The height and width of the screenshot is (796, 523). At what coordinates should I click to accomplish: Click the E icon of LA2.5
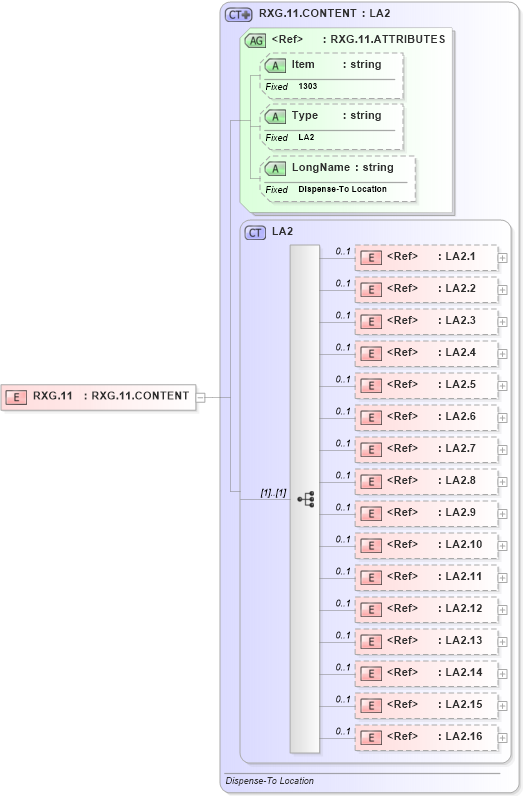click(371, 386)
